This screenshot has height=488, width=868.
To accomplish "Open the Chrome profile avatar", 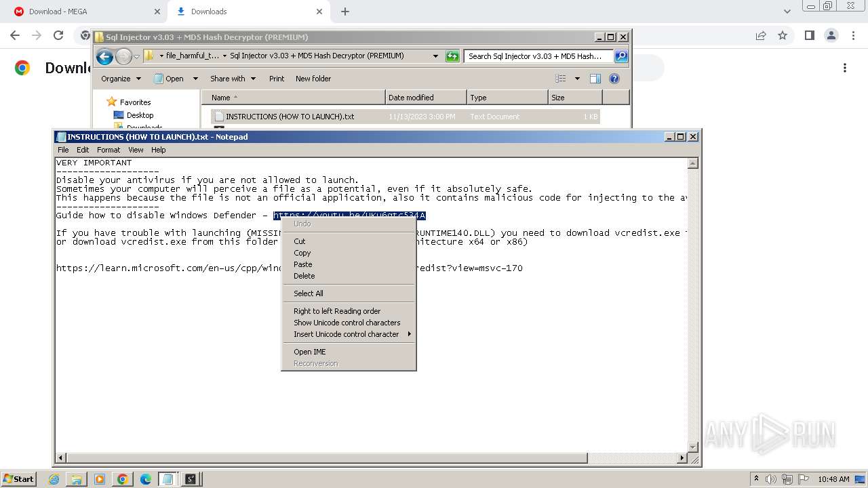I will point(831,35).
